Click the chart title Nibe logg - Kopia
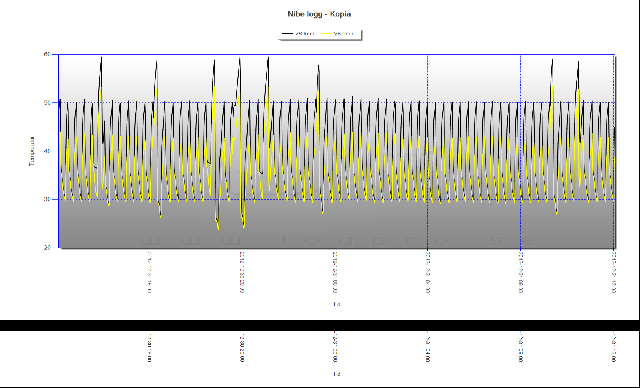 (x=319, y=14)
